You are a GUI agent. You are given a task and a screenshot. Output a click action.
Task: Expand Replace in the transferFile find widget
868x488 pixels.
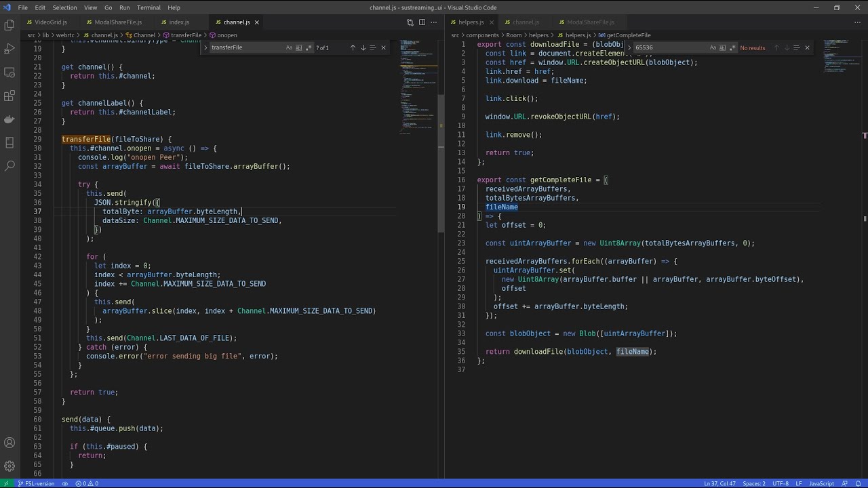point(205,47)
